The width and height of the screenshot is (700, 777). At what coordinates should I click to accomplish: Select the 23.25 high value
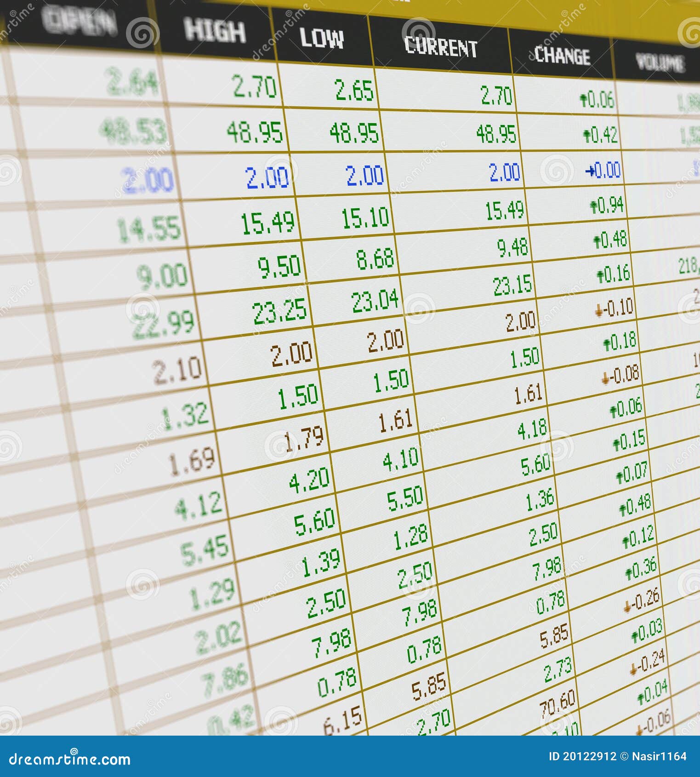click(x=279, y=311)
